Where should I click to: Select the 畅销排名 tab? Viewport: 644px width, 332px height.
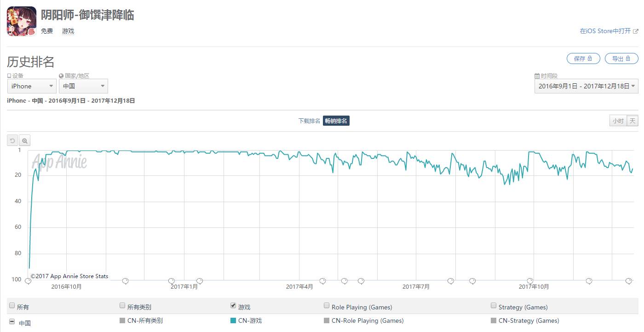pyautogui.click(x=336, y=121)
